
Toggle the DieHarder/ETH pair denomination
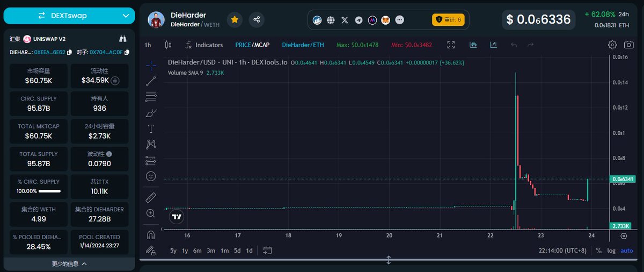tap(303, 45)
